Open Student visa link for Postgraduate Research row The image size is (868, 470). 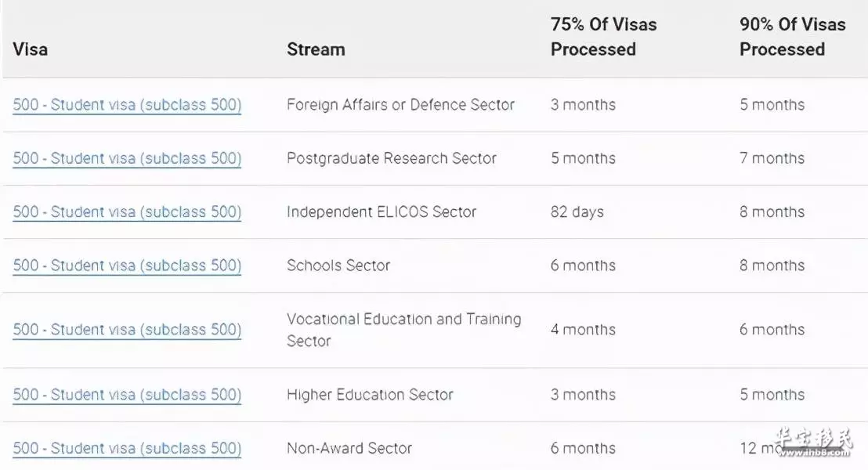[x=127, y=158]
